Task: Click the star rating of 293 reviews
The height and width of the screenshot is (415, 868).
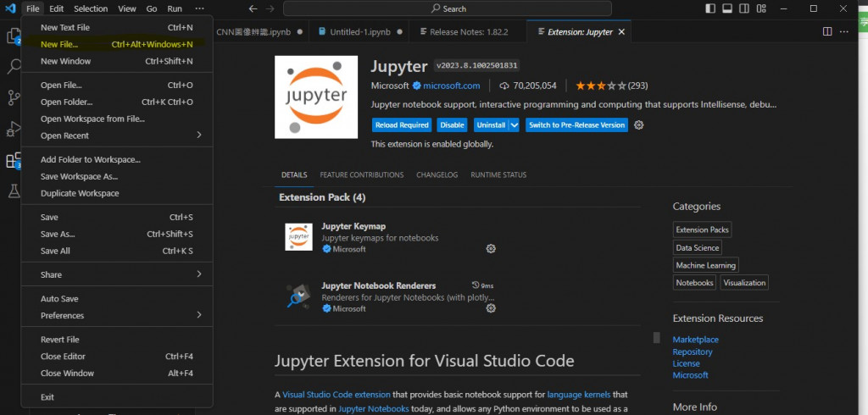Action: [612, 86]
